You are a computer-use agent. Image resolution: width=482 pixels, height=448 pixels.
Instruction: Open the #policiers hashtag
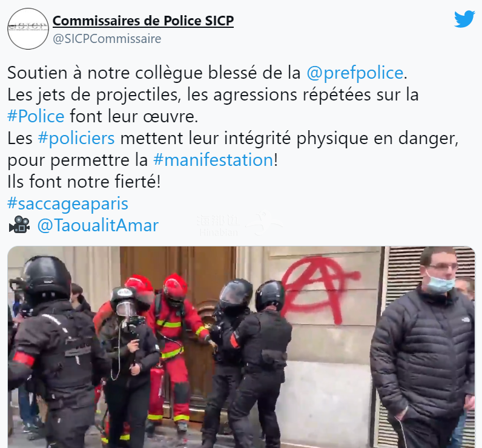76,138
